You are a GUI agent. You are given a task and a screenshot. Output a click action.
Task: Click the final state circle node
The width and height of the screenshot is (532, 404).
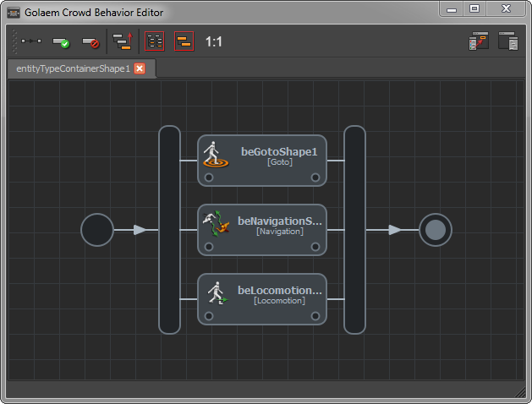coord(436,230)
